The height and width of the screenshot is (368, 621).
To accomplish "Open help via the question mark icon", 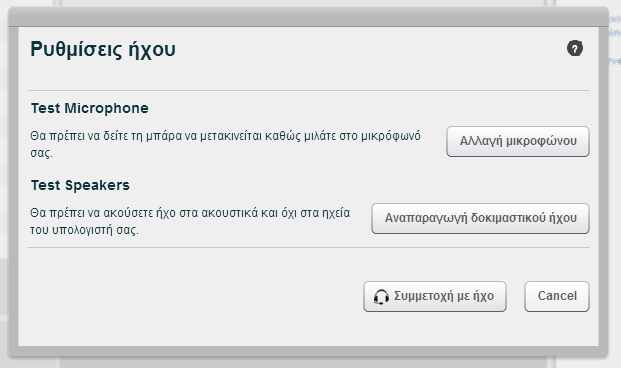I will tap(575, 48).
